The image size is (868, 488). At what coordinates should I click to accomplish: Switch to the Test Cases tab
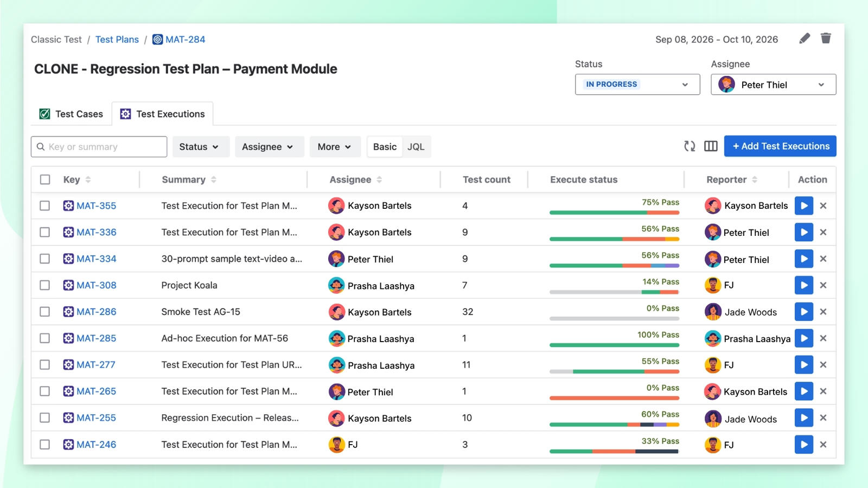click(x=71, y=114)
